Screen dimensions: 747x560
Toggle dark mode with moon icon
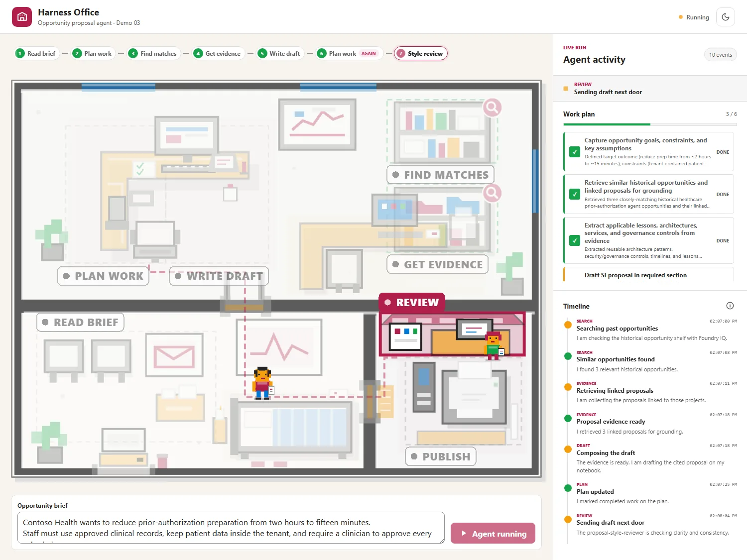726,17
